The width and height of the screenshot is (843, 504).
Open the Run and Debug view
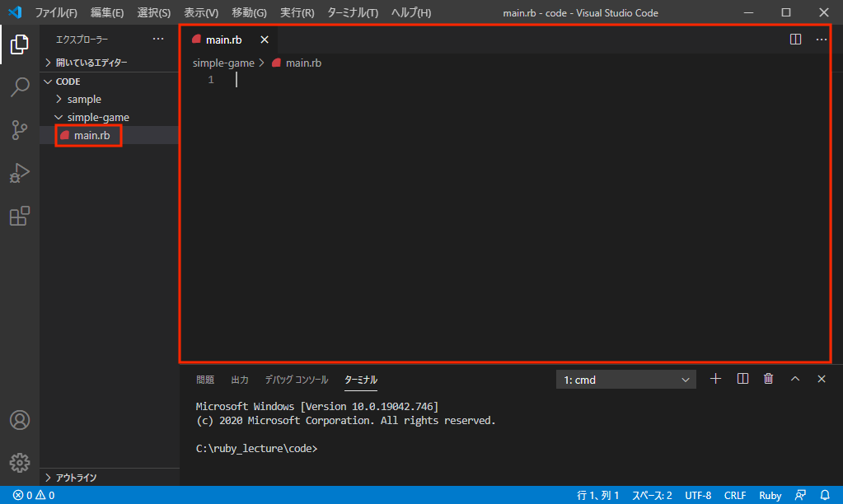[x=20, y=173]
